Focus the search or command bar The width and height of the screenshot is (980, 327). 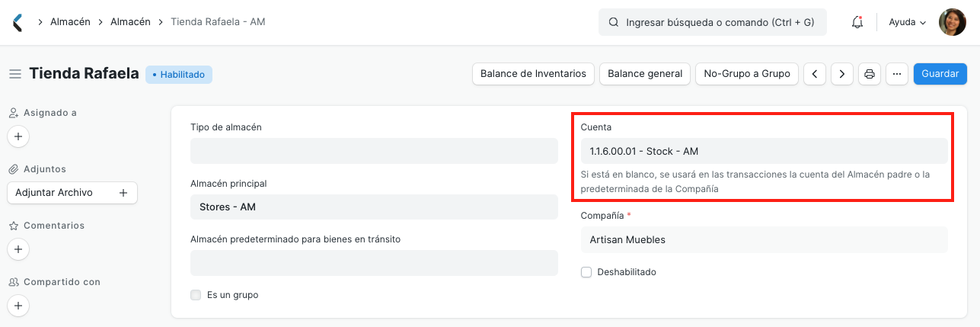(713, 22)
